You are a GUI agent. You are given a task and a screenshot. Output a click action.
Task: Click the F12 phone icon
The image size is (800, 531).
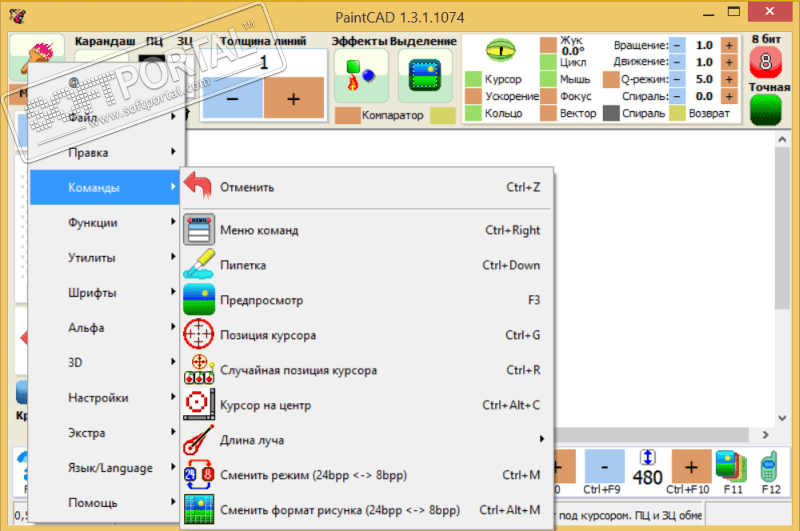(x=769, y=466)
